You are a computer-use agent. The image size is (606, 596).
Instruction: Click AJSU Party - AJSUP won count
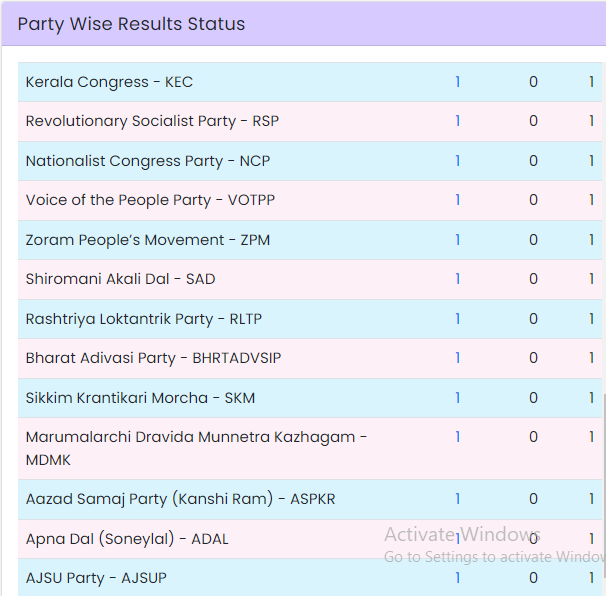pos(458,578)
